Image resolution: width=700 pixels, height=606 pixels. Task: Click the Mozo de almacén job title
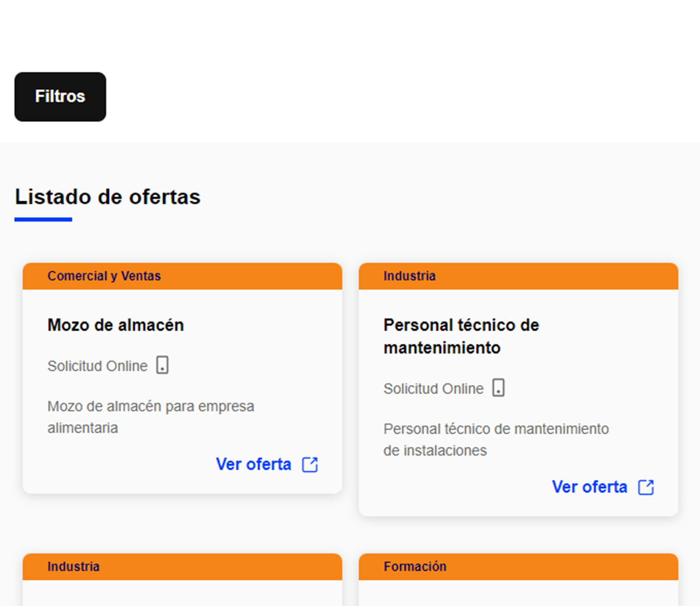[x=116, y=325]
